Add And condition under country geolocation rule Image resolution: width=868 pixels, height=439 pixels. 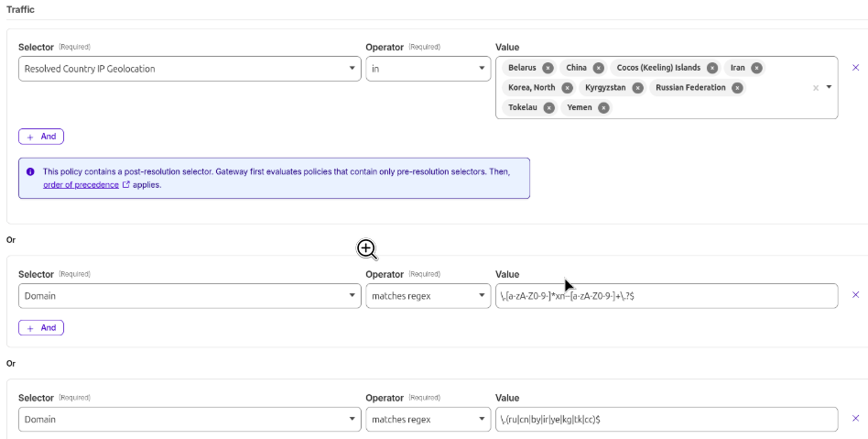(x=41, y=137)
